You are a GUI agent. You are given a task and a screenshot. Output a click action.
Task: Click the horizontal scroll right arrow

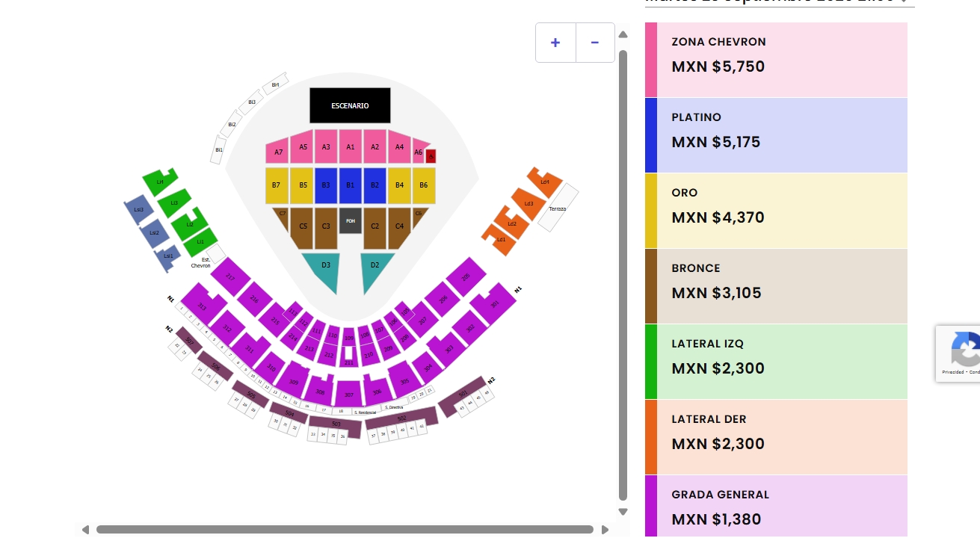click(x=605, y=530)
